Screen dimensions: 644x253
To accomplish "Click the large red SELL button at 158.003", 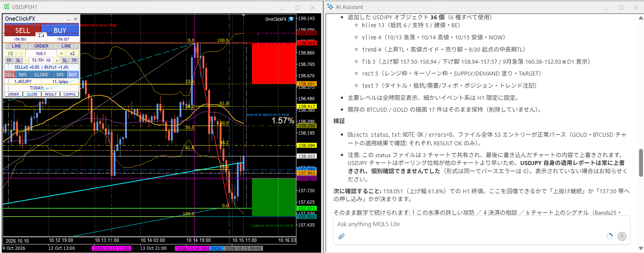I will pyautogui.click(x=23, y=30).
